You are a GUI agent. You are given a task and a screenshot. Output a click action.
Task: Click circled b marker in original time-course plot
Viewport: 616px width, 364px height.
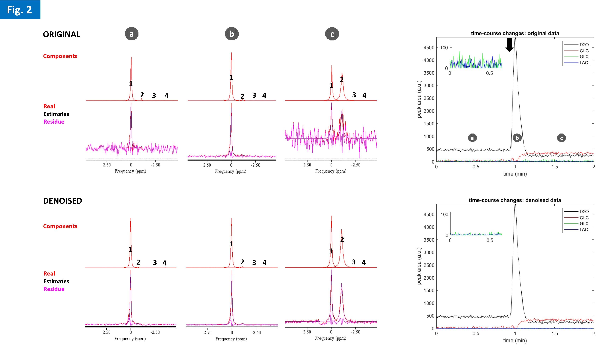tap(517, 138)
